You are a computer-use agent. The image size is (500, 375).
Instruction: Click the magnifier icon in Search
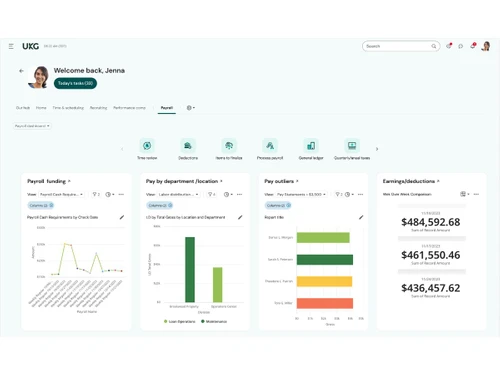[434, 46]
